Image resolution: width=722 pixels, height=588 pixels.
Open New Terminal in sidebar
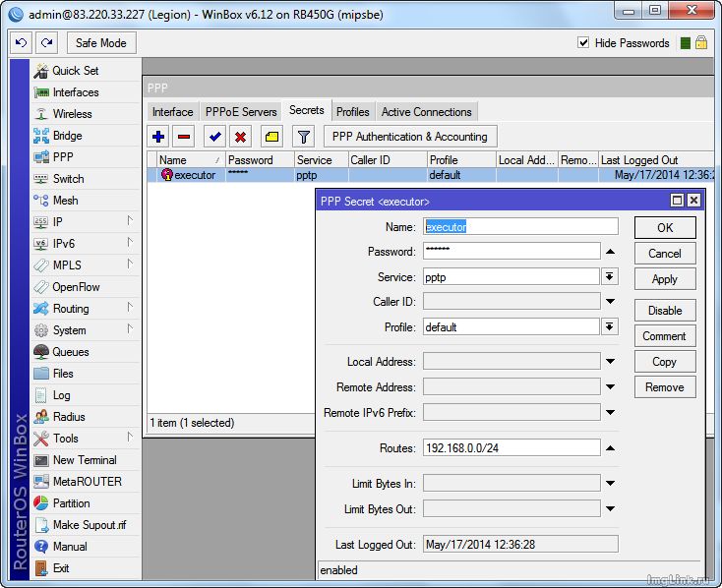[x=86, y=460]
